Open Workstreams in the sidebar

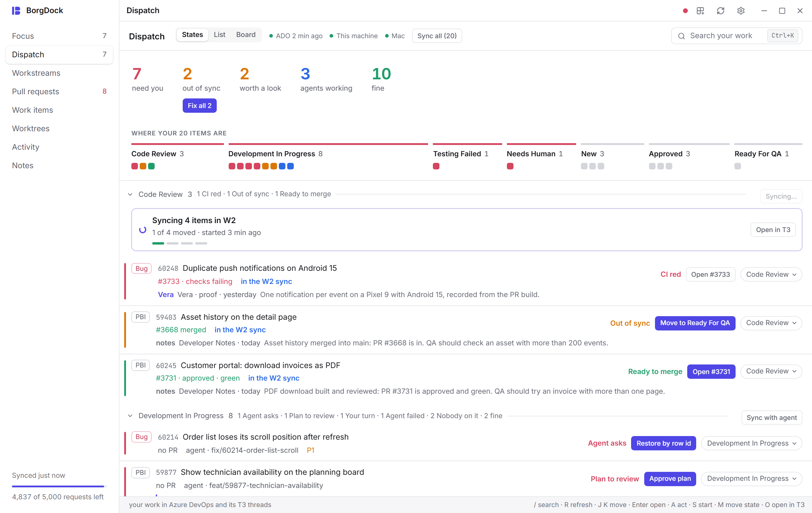pyautogui.click(x=59, y=73)
